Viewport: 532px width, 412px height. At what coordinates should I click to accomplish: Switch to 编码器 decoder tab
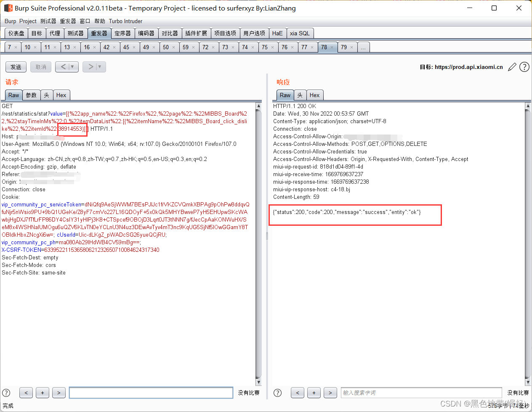146,33
